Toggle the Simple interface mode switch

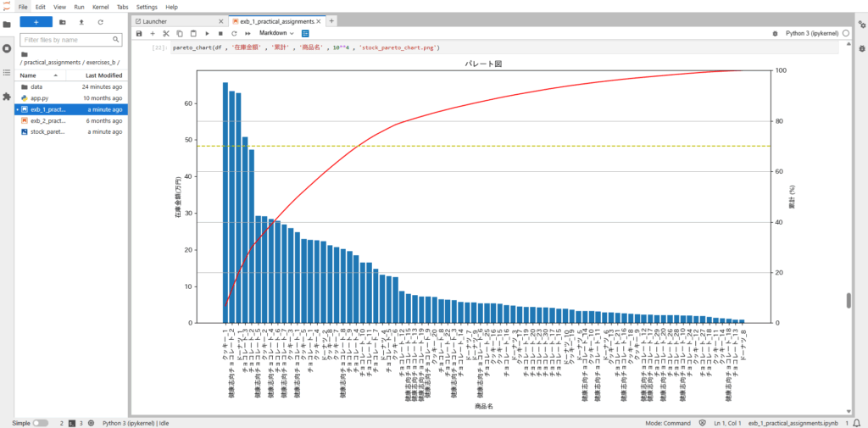(x=40, y=422)
